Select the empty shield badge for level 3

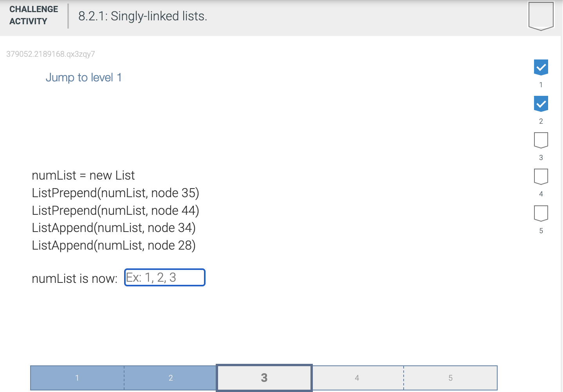(x=541, y=140)
